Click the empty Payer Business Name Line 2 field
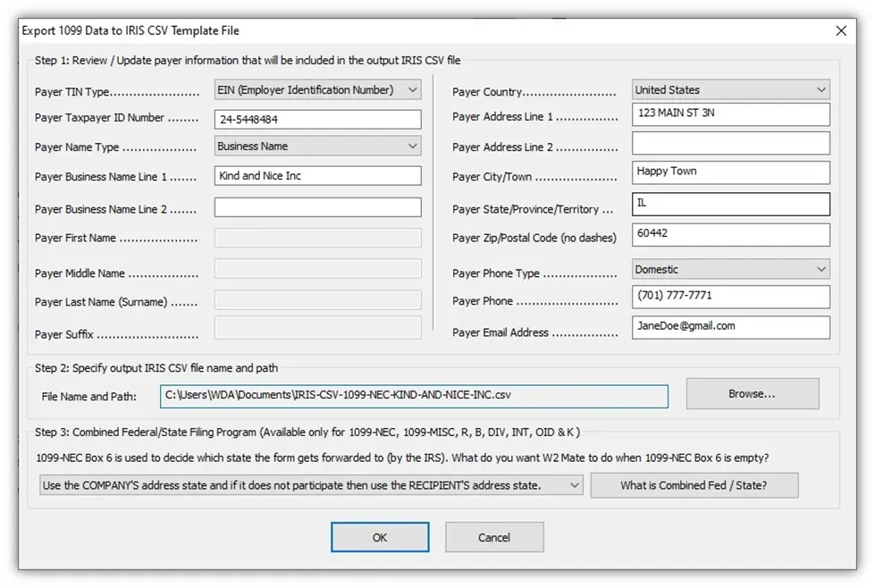875x588 pixels. (317, 207)
